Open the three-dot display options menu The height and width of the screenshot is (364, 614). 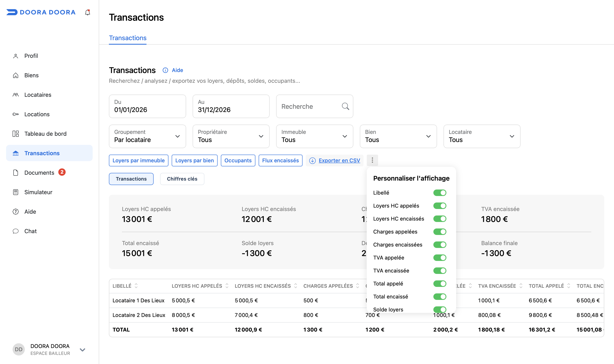[x=372, y=160]
